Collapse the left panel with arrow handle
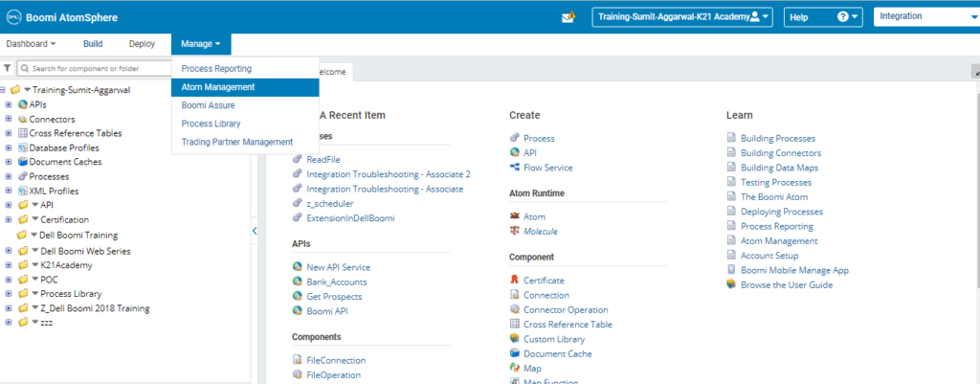The image size is (980, 384). 255,231
